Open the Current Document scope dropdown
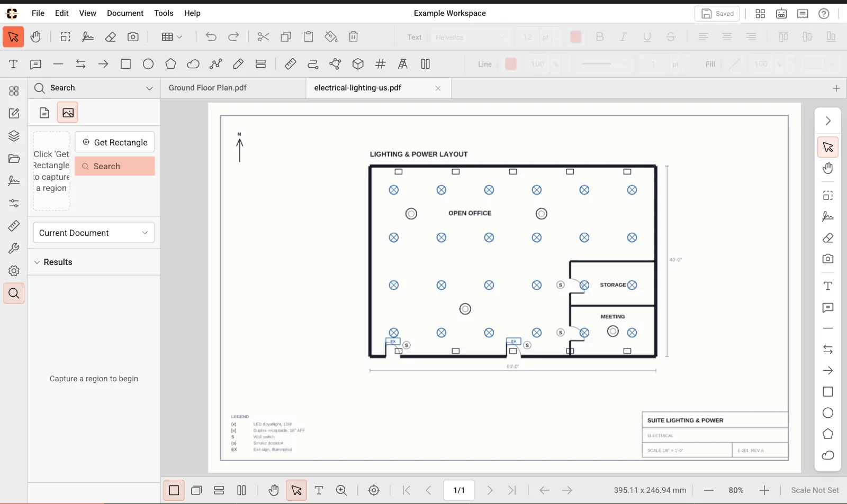The image size is (847, 504). coord(94,233)
